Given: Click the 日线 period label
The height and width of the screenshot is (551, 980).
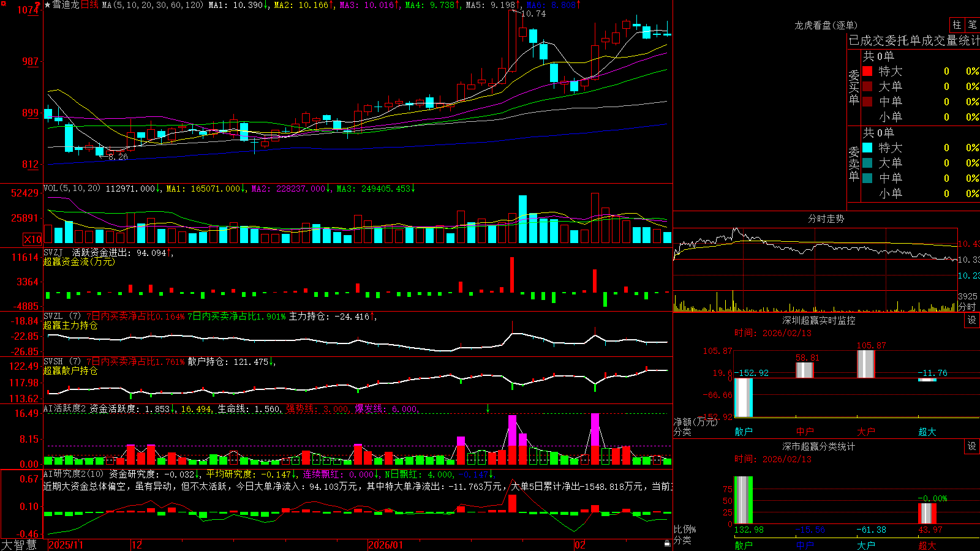Looking at the screenshot, I should pos(89,5).
